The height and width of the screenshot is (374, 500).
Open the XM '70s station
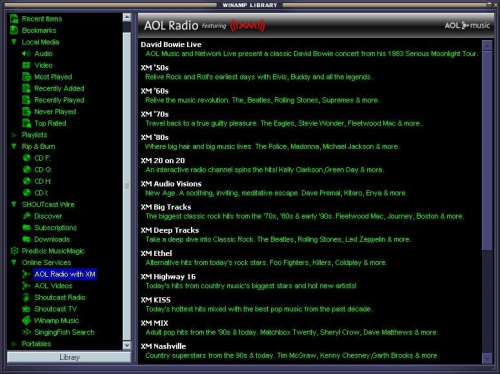[x=155, y=114]
